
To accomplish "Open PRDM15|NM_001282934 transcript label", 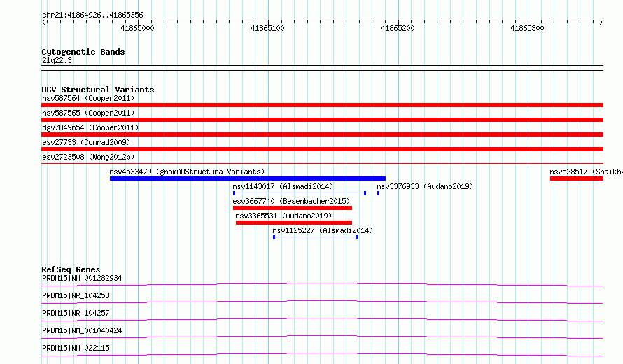I will 82,278.
